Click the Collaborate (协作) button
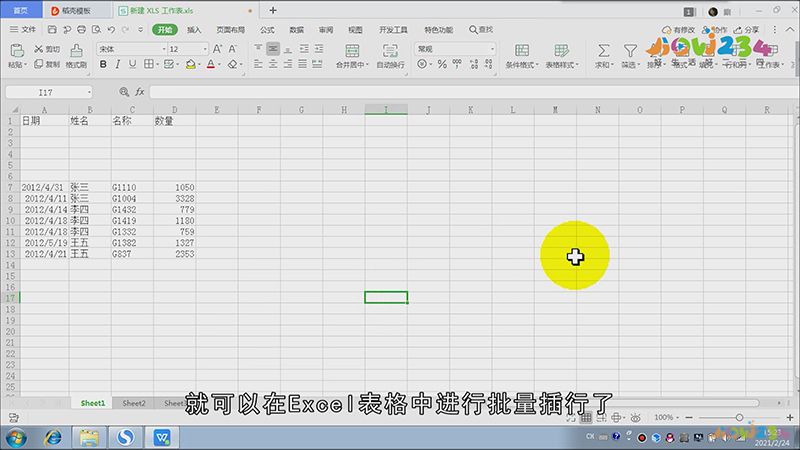 pos(715,30)
